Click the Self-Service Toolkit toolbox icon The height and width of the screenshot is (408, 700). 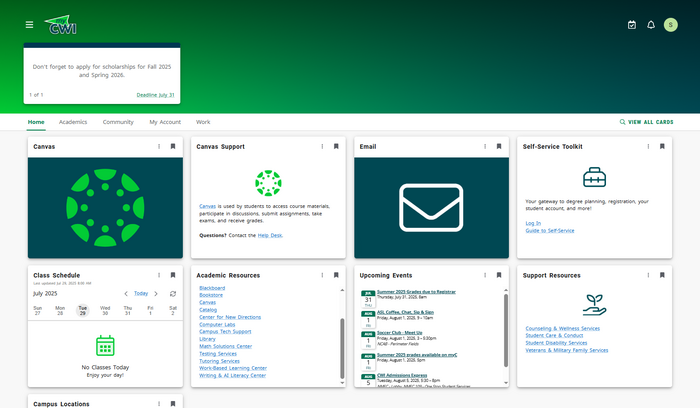tap(594, 180)
